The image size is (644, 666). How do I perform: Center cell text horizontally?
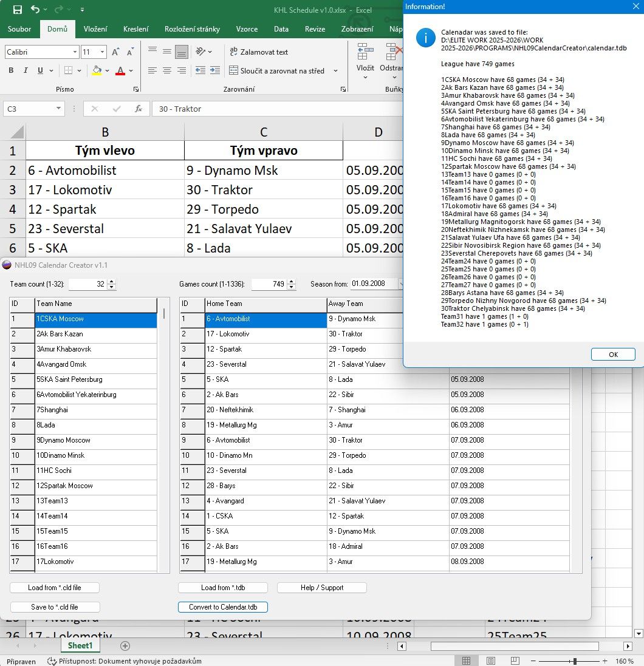pyautogui.click(x=167, y=70)
